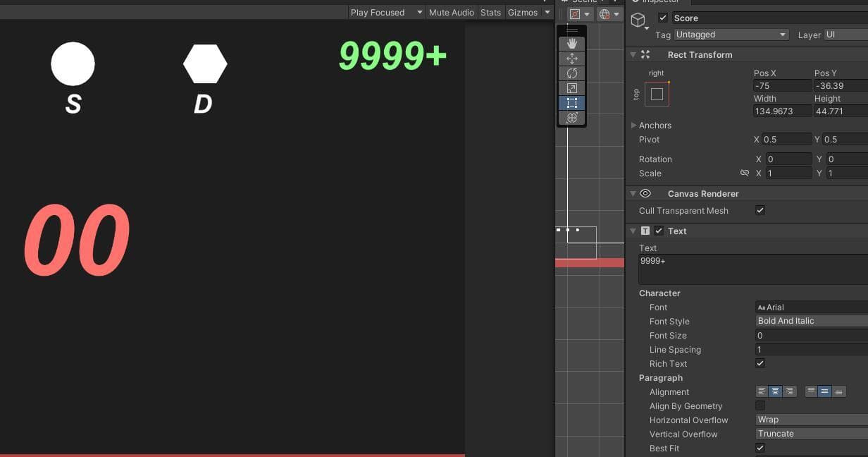Click the Mute Audio button
The height and width of the screenshot is (457, 868).
[452, 12]
